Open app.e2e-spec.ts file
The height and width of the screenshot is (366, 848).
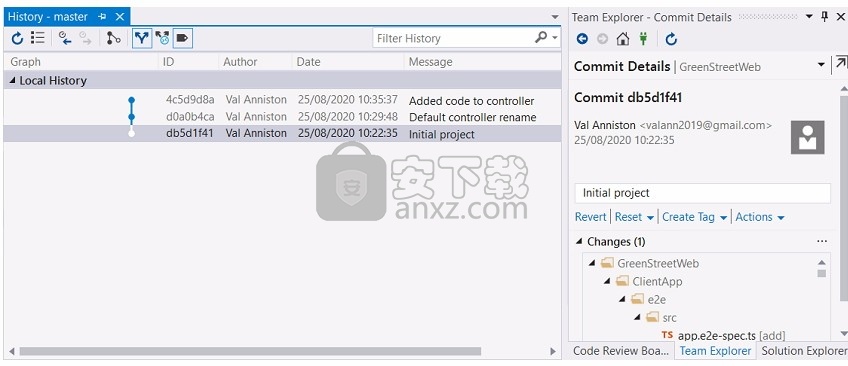click(x=717, y=336)
